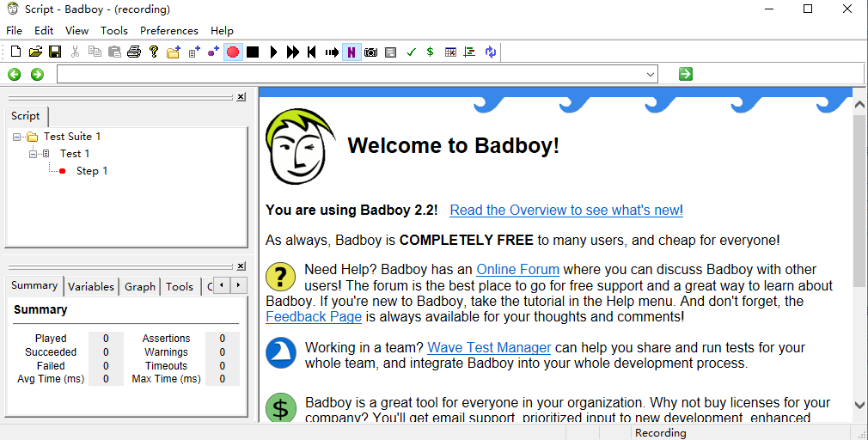
Task: Open the Help menu
Action: (222, 30)
